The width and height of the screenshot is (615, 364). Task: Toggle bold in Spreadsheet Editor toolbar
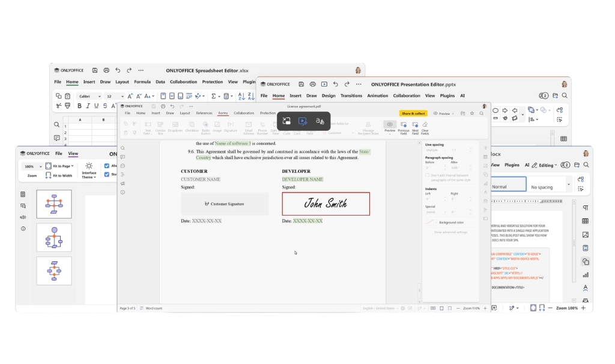point(80,106)
